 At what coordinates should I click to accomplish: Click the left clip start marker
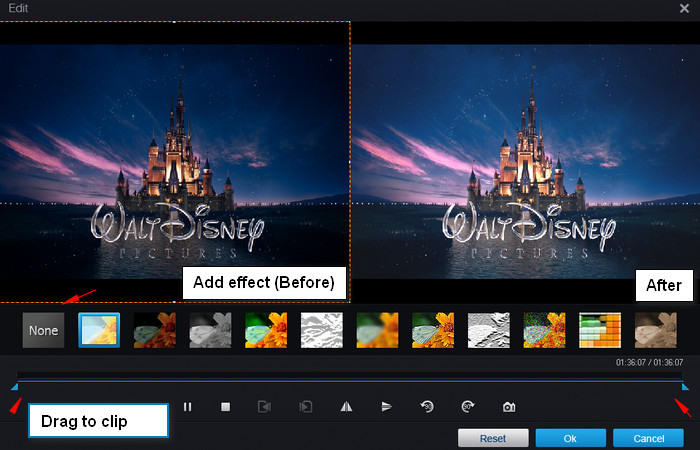pyautogui.click(x=15, y=387)
